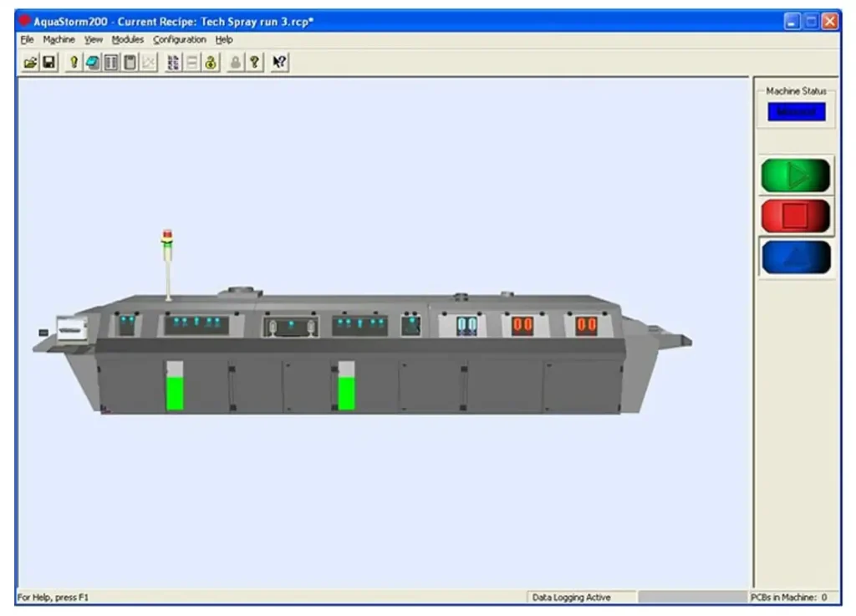The image size is (856, 616).
Task: Select the left green tank level gauge
Action: pos(175,385)
